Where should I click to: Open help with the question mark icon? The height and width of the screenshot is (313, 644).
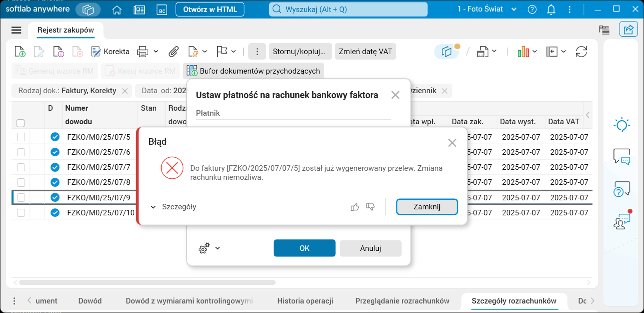tap(532, 9)
